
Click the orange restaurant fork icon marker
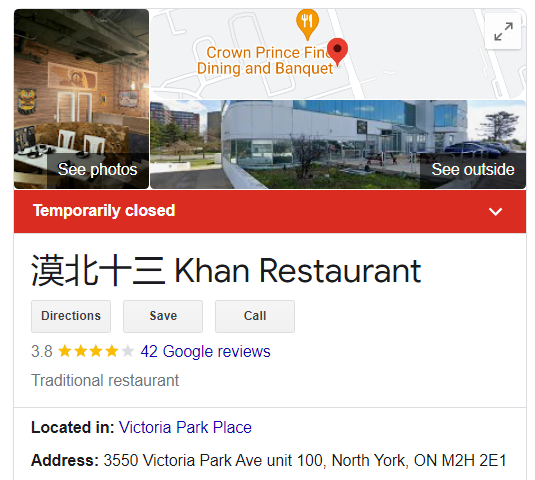click(307, 24)
